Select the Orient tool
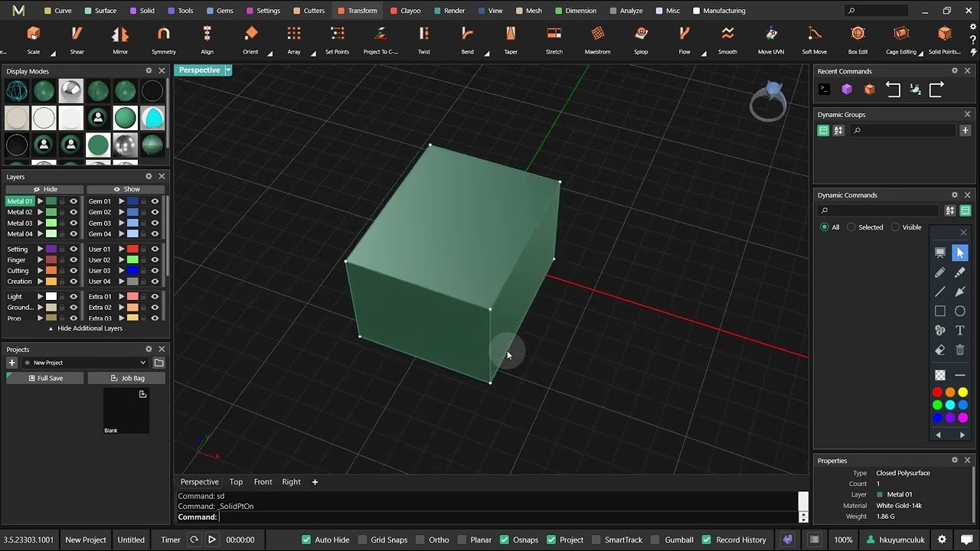The image size is (980, 551). click(x=250, y=39)
